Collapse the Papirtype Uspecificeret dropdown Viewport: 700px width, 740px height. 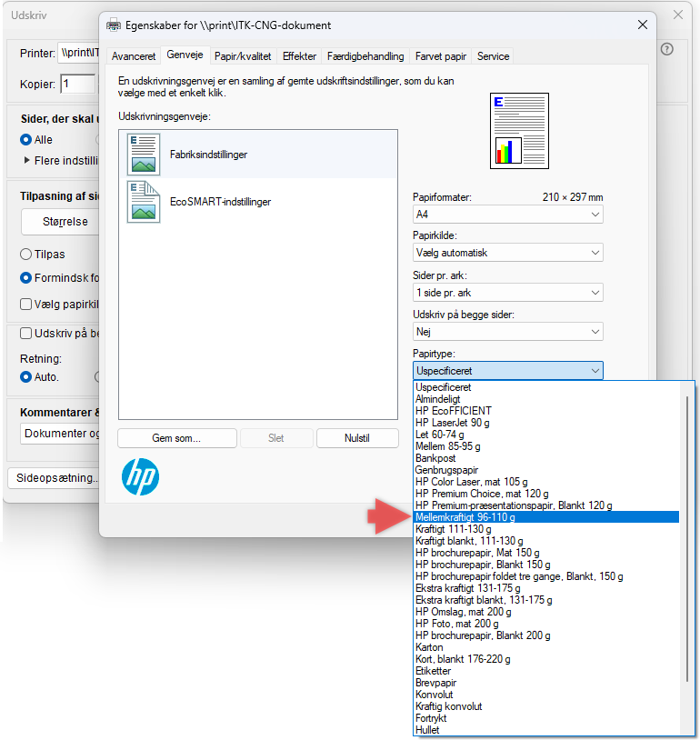508,371
